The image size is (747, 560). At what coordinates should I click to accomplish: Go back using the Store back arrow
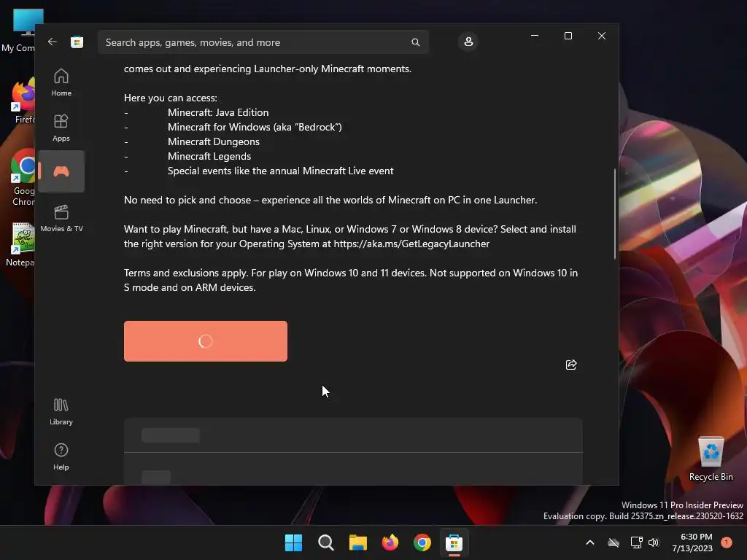coord(53,42)
